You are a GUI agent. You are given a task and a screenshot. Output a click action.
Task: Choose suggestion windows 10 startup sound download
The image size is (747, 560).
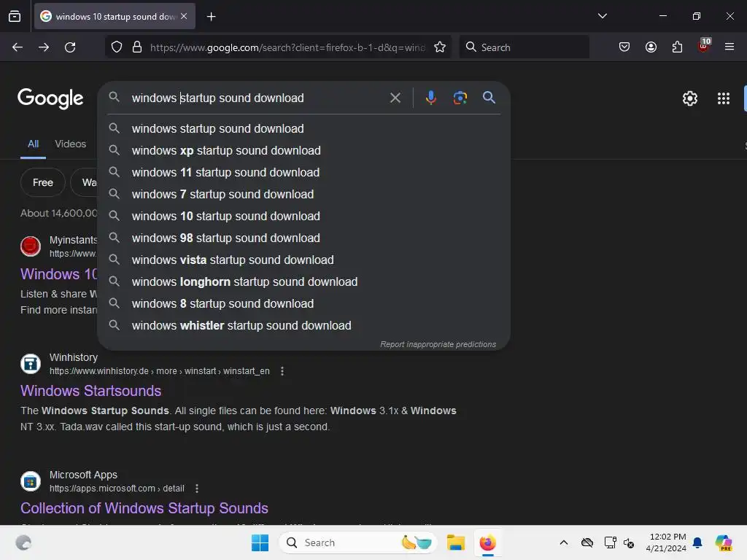pos(304,216)
